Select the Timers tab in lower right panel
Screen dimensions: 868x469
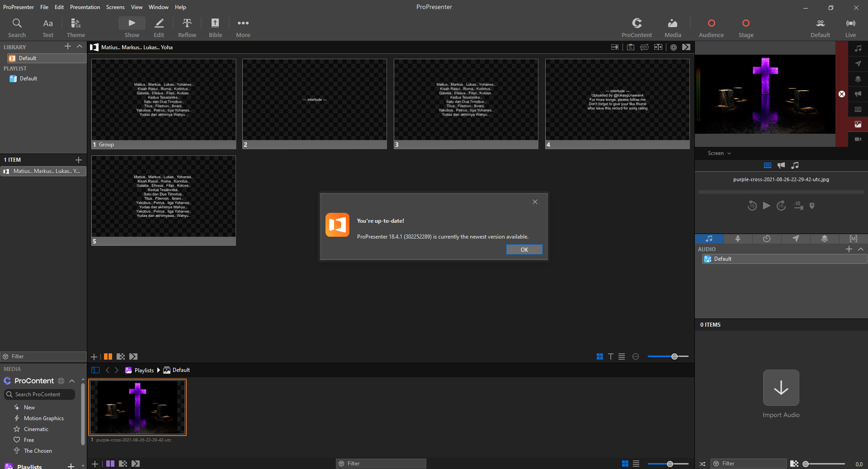[767, 239]
